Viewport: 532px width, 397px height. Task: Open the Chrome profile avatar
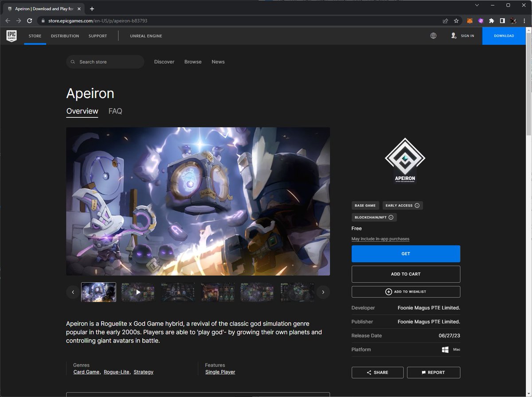(513, 21)
